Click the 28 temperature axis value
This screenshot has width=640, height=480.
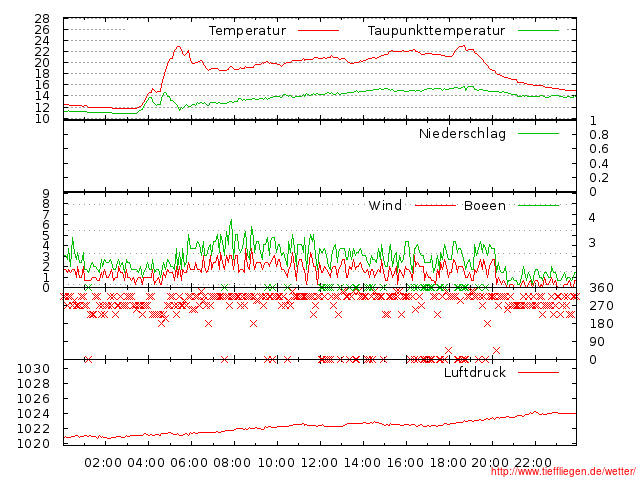point(42,19)
